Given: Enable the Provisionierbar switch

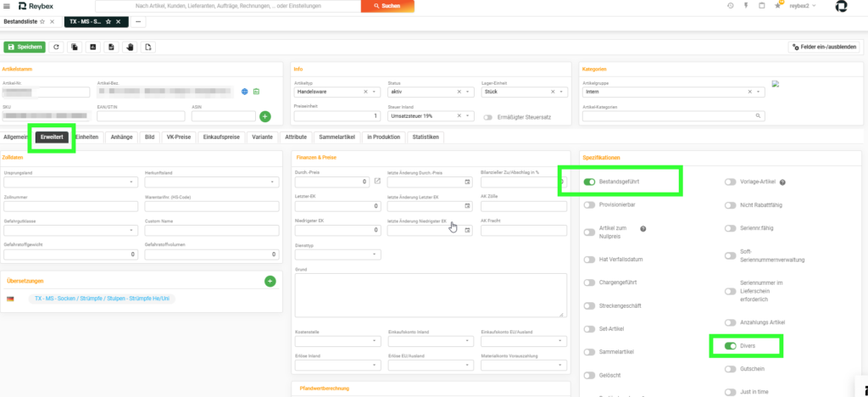Looking at the screenshot, I should pyautogui.click(x=589, y=205).
